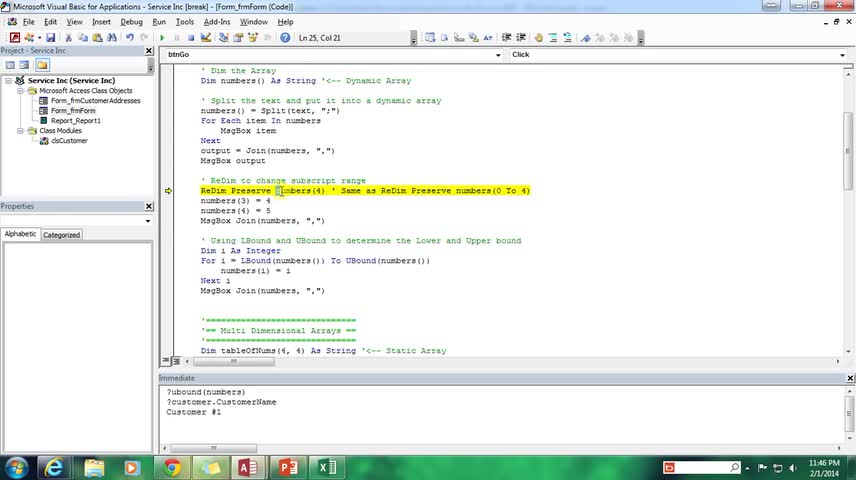This screenshot has width=856, height=480.
Task: Toggle Folders button in Project pane
Action: point(42,65)
